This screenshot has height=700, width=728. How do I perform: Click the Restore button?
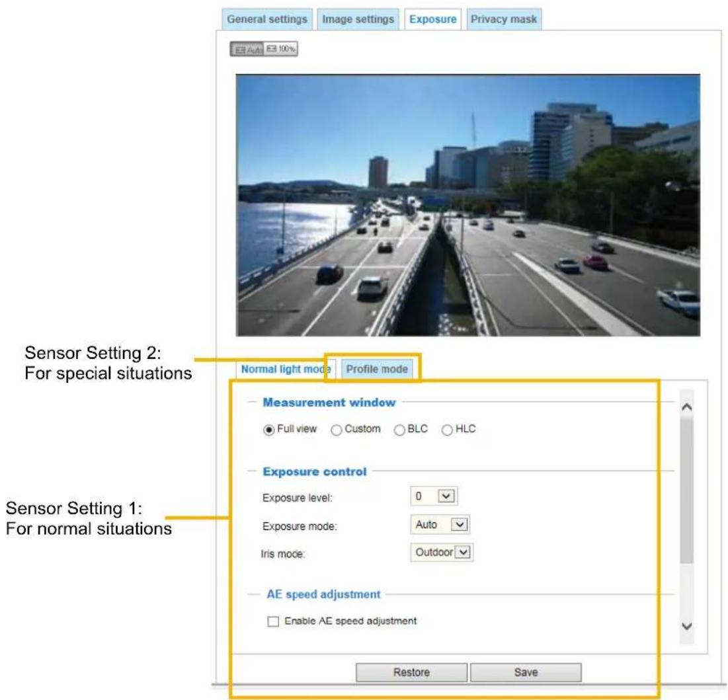(411, 672)
